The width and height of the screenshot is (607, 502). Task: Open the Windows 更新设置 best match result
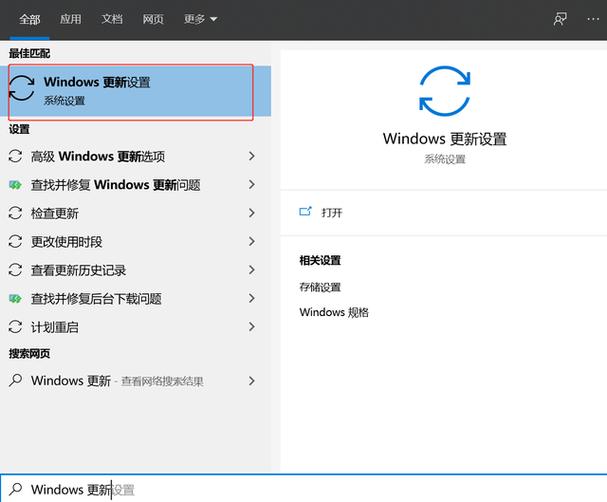135,91
